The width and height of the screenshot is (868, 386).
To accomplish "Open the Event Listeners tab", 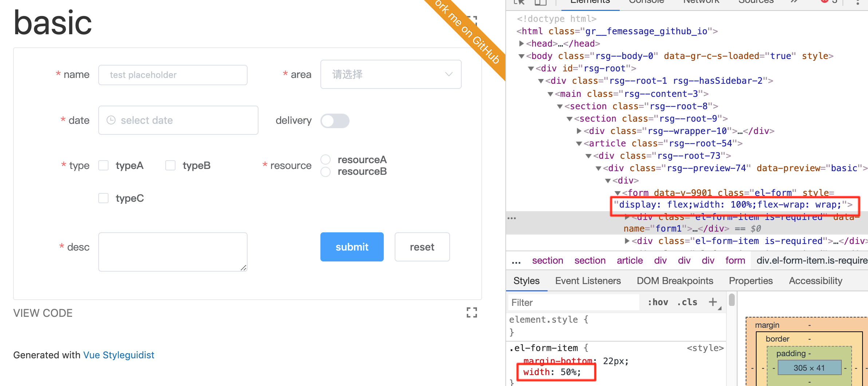I will tap(588, 280).
